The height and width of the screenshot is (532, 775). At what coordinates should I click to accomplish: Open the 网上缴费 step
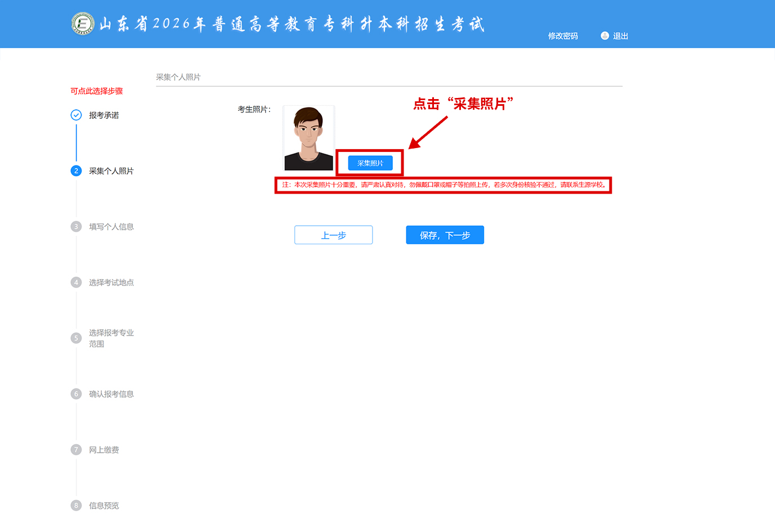pos(104,450)
